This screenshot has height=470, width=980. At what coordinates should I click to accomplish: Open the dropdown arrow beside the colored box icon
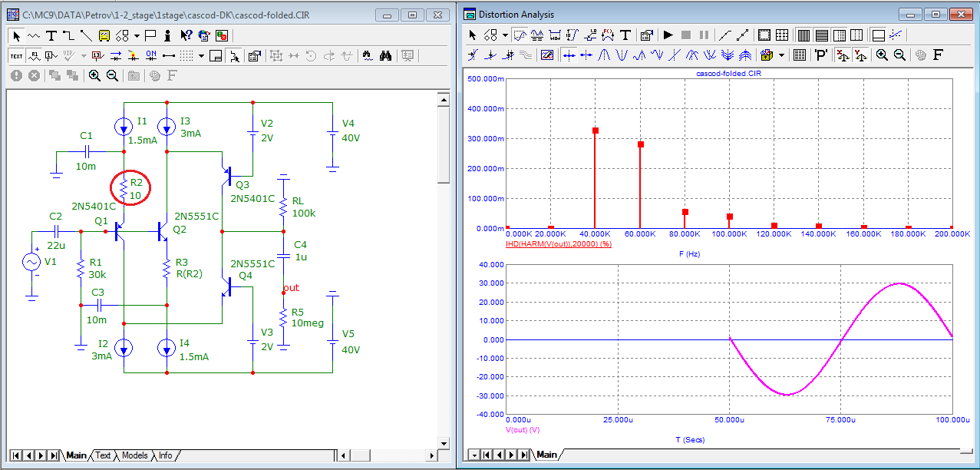pyautogui.click(x=782, y=55)
